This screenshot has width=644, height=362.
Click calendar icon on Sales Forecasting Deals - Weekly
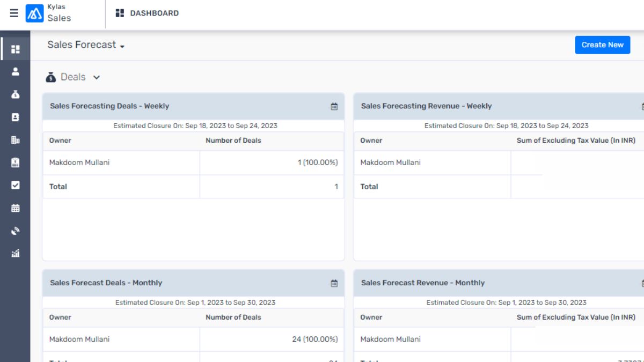click(x=334, y=107)
